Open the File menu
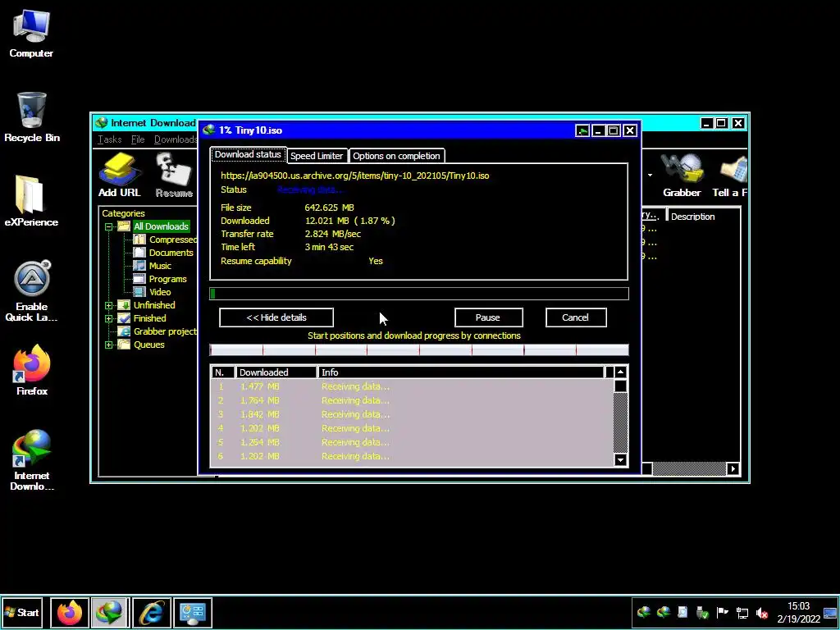840x630 pixels. coord(138,139)
